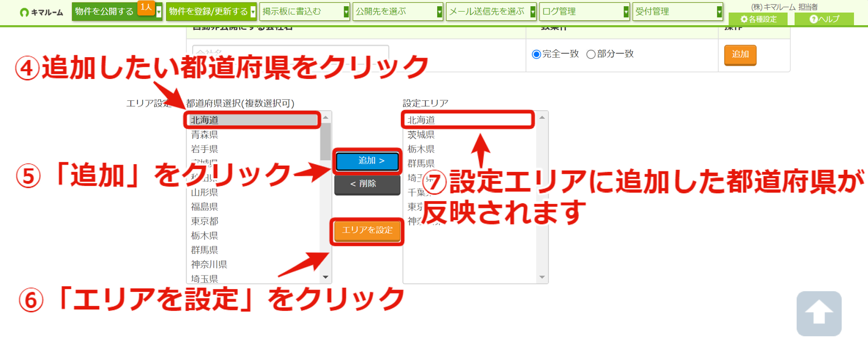868x354 pixels.
Task: Open 各種設定 settings button
Action: tap(758, 19)
